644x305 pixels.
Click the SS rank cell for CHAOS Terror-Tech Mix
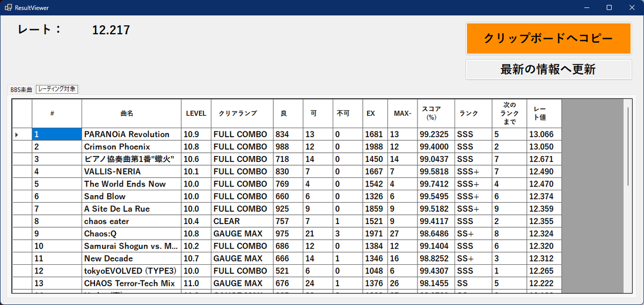473,283
